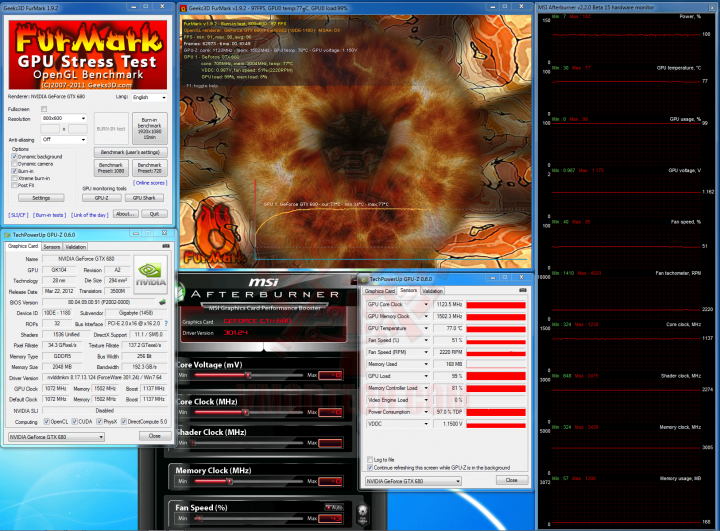Click the Quit button in FurMark
The width and height of the screenshot is (720, 531).
(154, 214)
